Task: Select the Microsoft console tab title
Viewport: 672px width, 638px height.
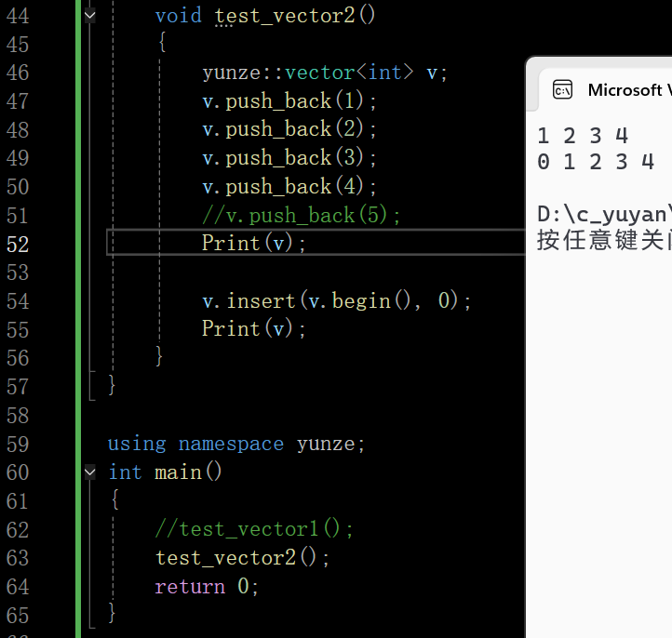Action: pos(629,90)
